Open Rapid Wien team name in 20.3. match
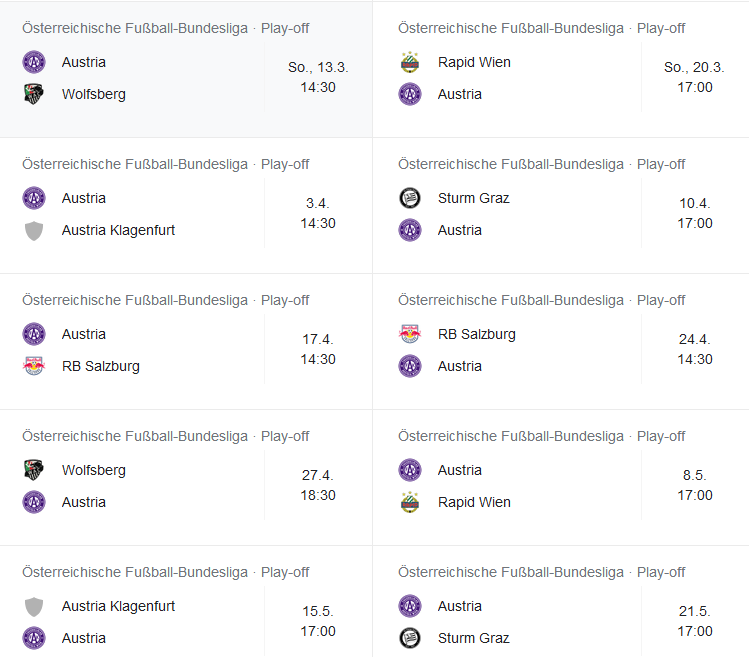 click(x=474, y=62)
